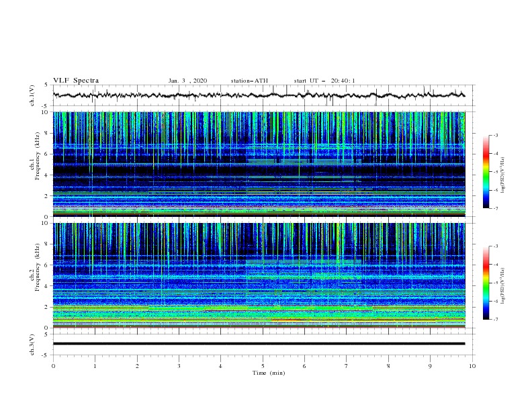Click the 'station=ATH' header label
The width and height of the screenshot is (532, 411).
pos(249,81)
